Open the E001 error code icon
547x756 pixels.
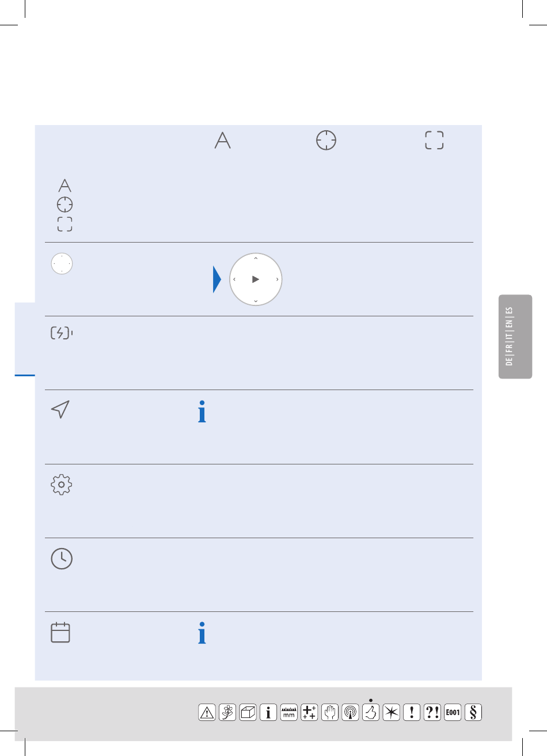point(453,712)
